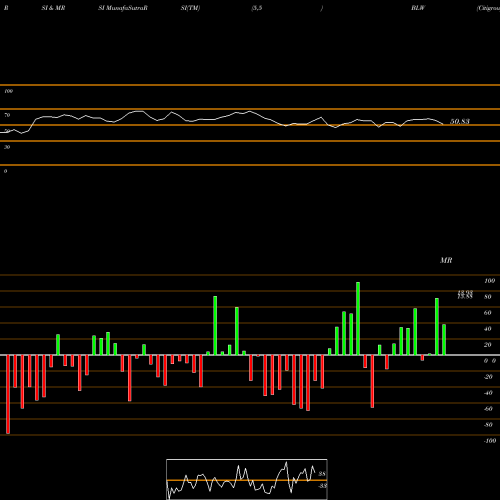Click the 'SI(TM)' header text

[190, 8]
